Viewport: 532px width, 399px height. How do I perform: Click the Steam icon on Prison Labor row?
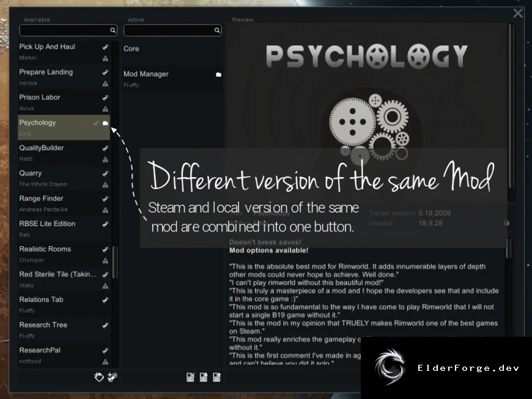point(105,98)
